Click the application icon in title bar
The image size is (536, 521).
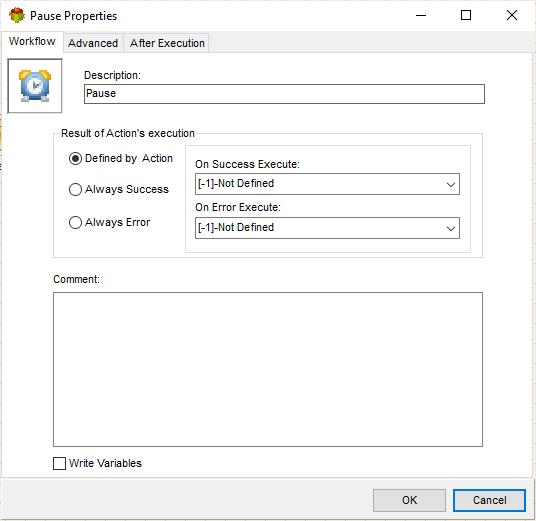click(17, 15)
